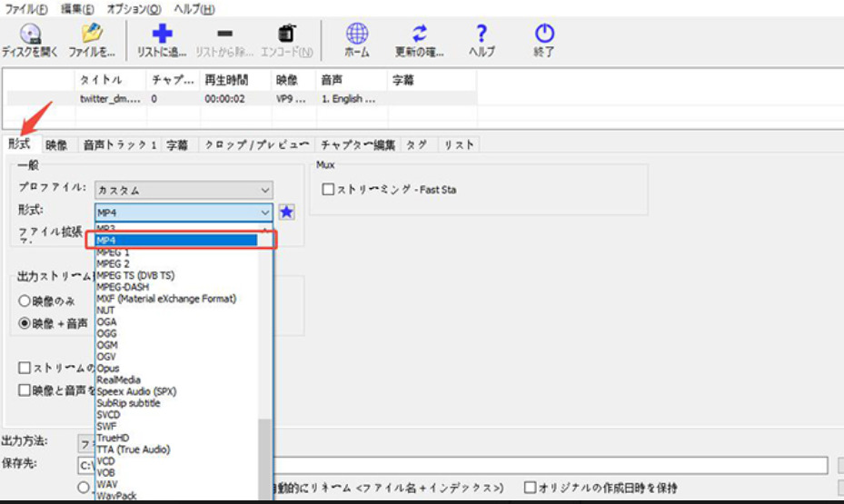
Task: Click the blue star favorite button
Action: pyautogui.click(x=286, y=212)
